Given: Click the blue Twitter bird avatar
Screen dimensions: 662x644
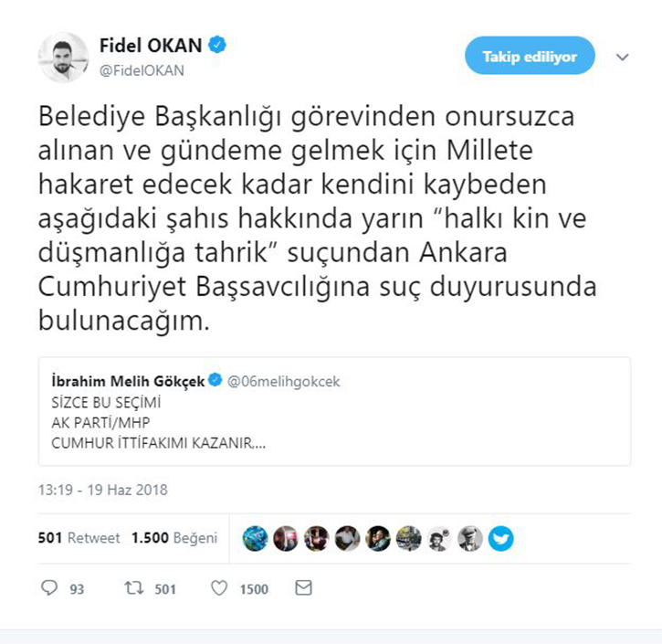Looking at the screenshot, I should (500, 538).
